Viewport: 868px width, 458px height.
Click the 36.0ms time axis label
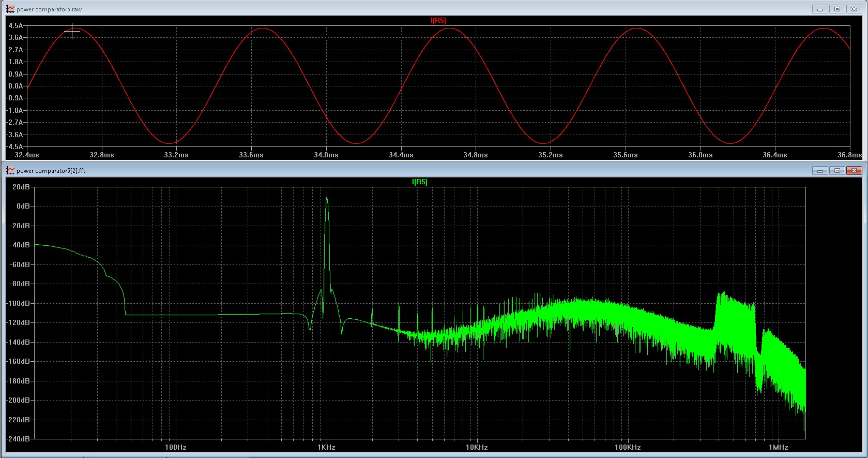click(x=701, y=155)
